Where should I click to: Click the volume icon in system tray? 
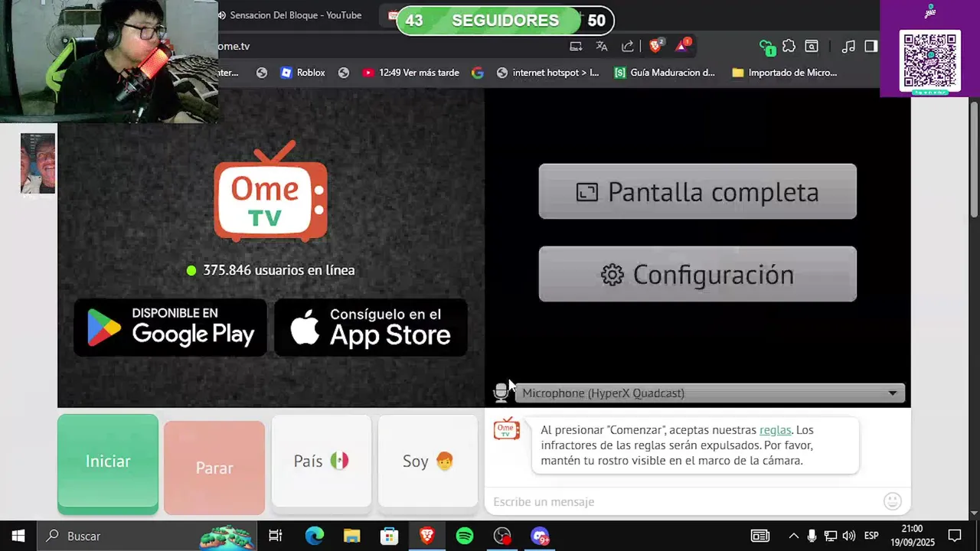pos(848,536)
